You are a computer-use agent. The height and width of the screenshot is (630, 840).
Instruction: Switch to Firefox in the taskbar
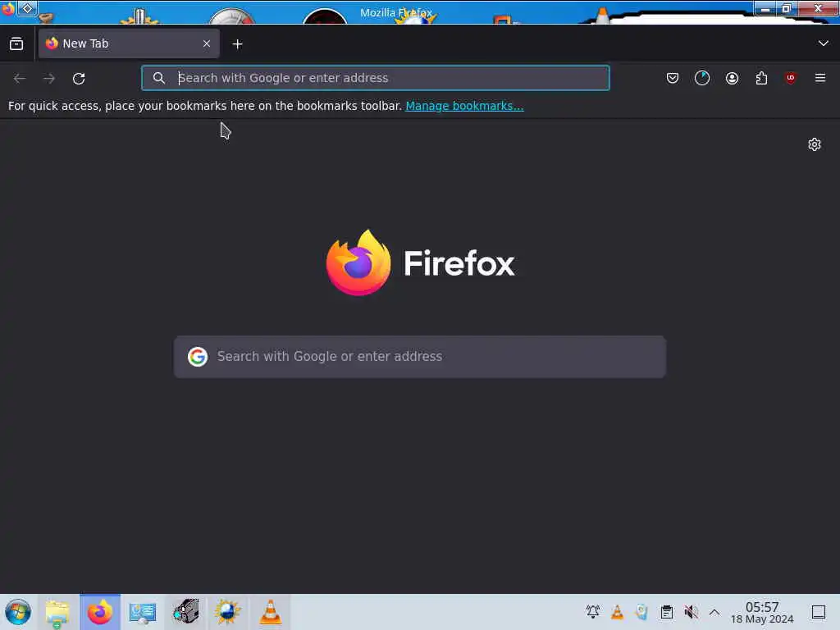pyautogui.click(x=100, y=612)
